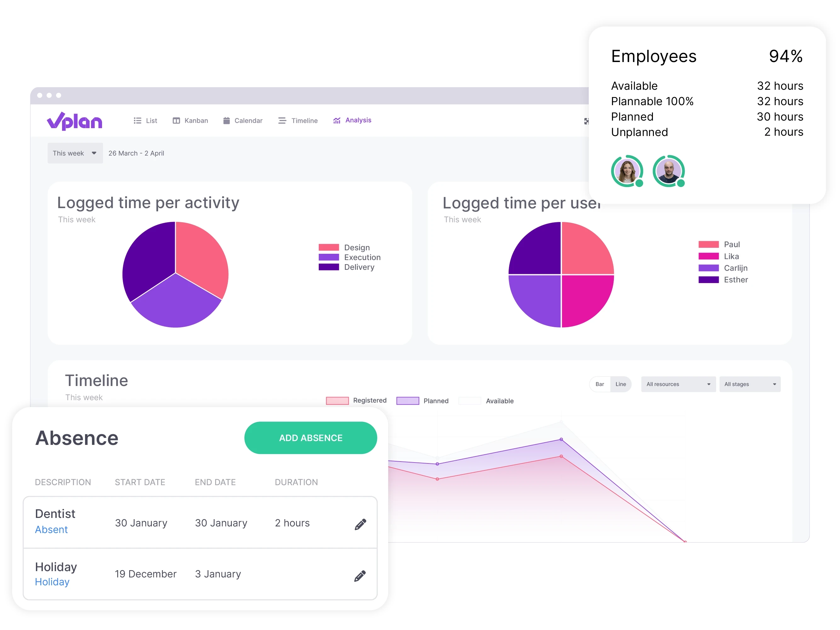Open the date range 26 March - 2 April
Viewport: 840px width, 630px height.
click(x=135, y=154)
